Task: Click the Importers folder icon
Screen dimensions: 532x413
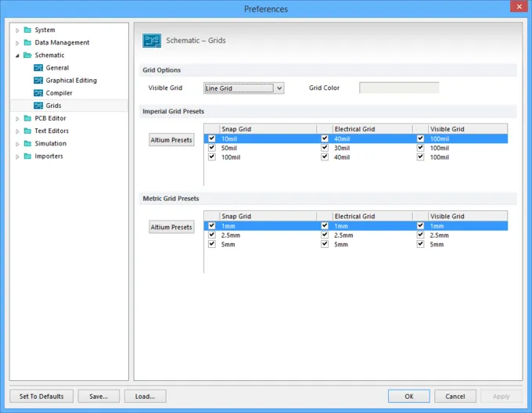Action: (28, 156)
